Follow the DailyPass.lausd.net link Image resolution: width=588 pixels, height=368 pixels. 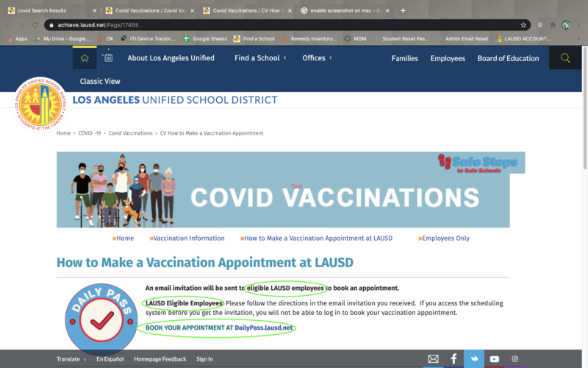click(263, 328)
